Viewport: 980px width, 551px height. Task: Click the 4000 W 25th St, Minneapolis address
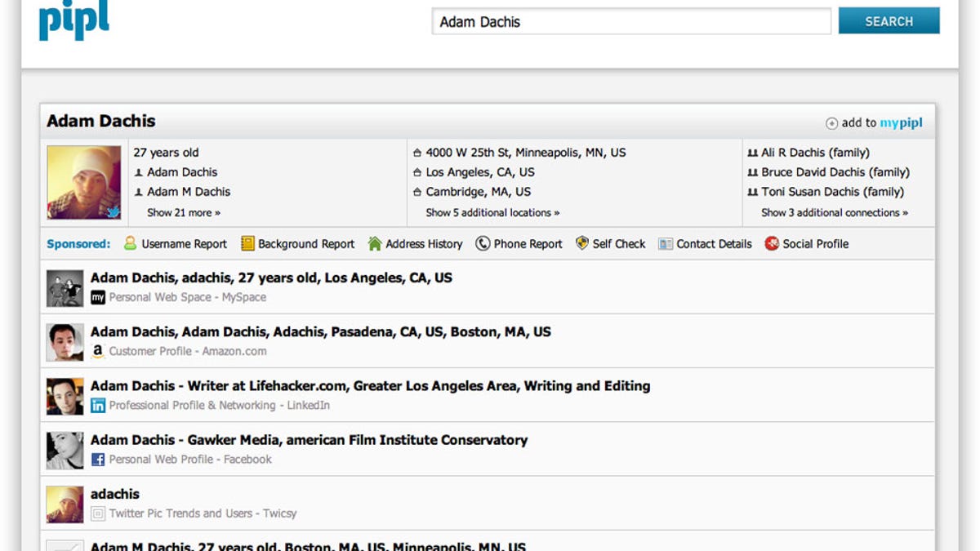pos(526,153)
